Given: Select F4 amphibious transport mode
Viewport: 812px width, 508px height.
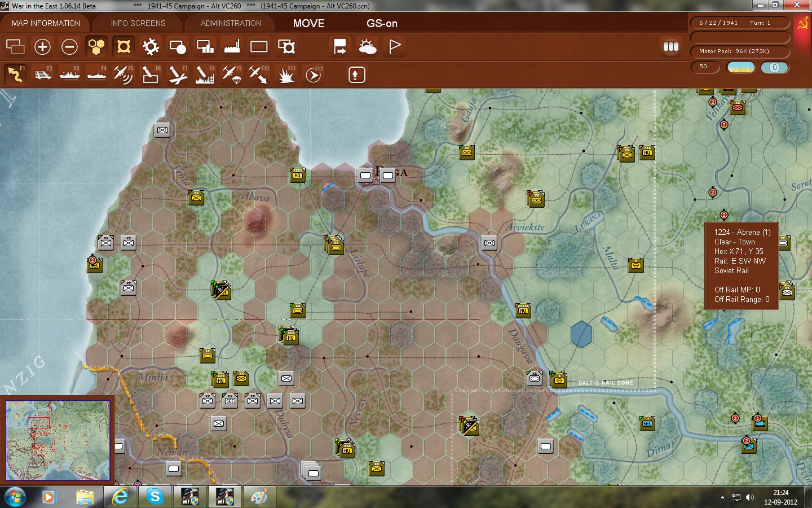Looking at the screenshot, I should pyautogui.click(x=96, y=75).
